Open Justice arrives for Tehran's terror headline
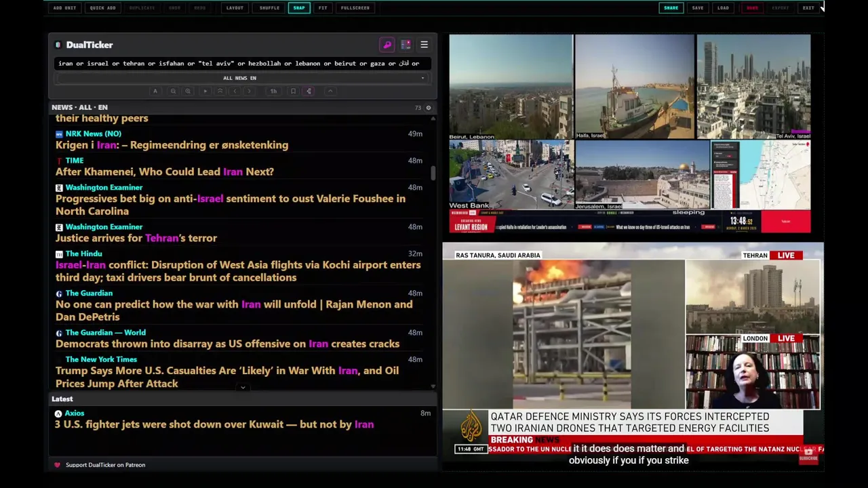Image resolution: width=868 pixels, height=488 pixels. coord(136,238)
